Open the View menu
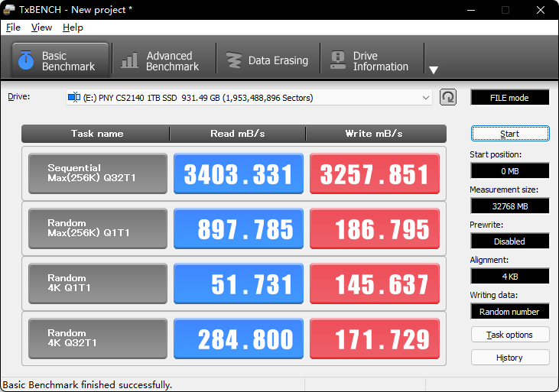 tap(41, 28)
